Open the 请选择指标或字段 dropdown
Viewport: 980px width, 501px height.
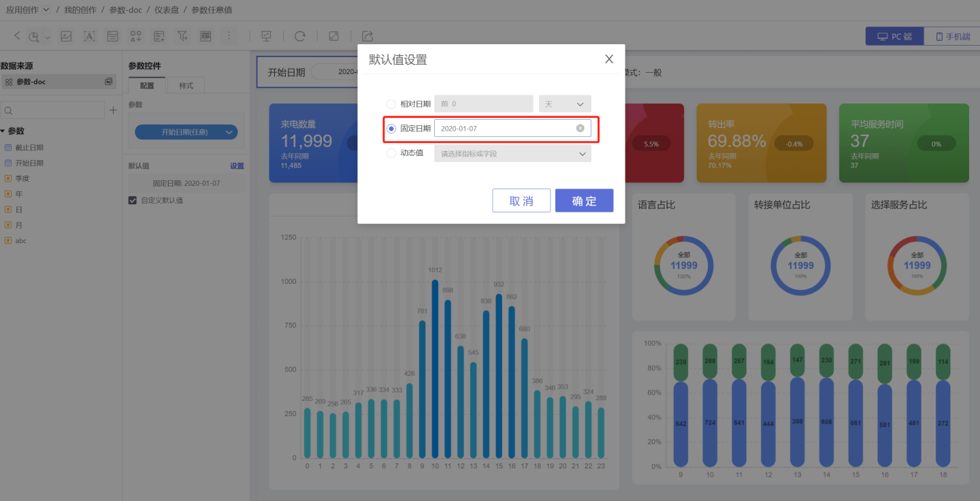[512, 154]
